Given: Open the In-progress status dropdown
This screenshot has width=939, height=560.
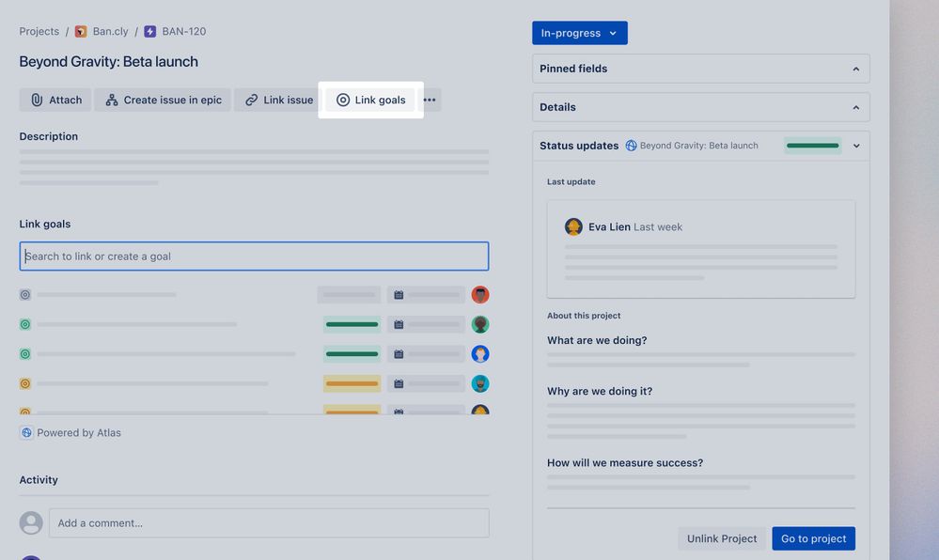Looking at the screenshot, I should tap(579, 32).
